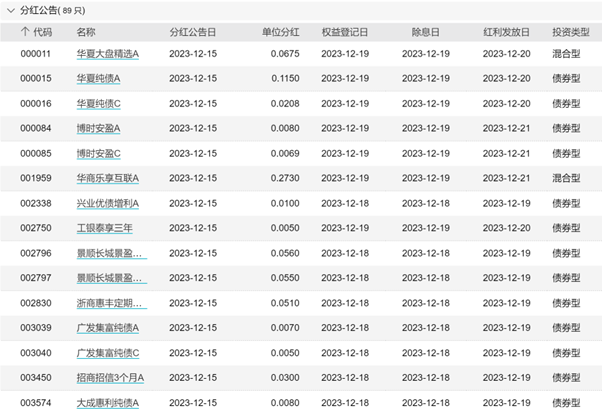The width and height of the screenshot is (602, 414).
Task: Open the 华夏纯债C fund link
Action: 98,104
